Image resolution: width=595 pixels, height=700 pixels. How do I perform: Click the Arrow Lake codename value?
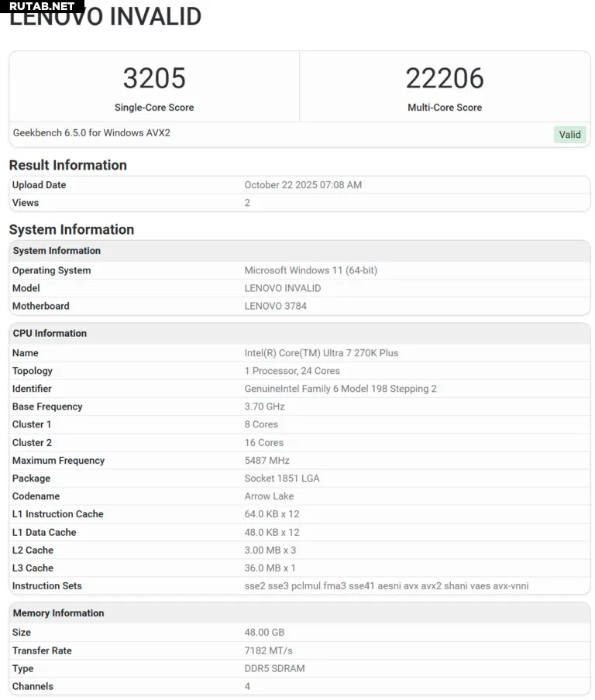point(269,496)
